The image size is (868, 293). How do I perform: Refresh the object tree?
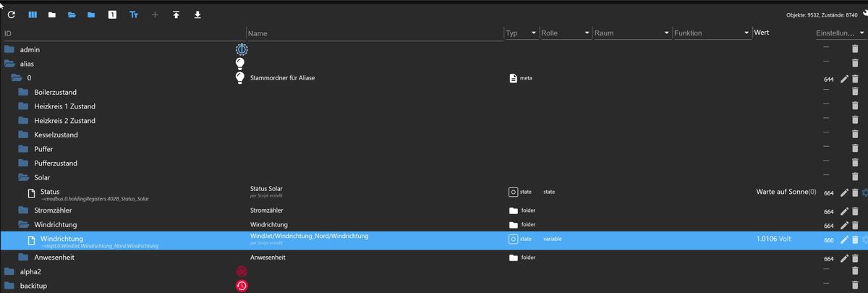point(12,14)
